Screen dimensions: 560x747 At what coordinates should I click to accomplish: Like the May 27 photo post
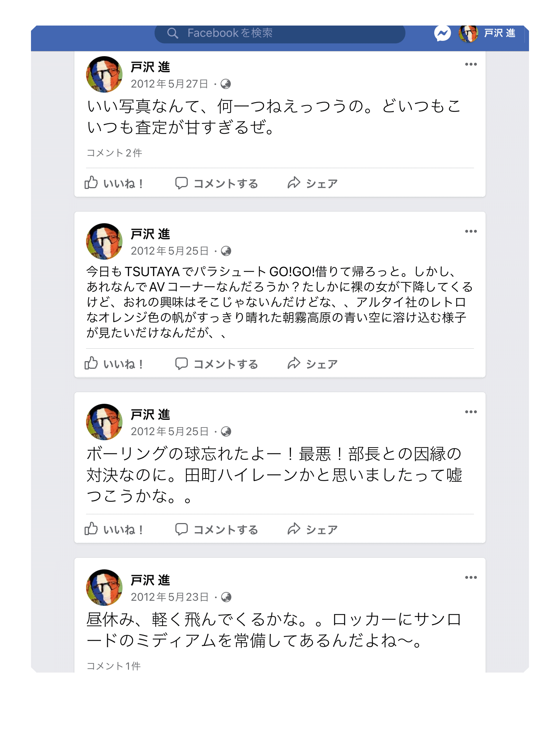pyautogui.click(x=114, y=183)
